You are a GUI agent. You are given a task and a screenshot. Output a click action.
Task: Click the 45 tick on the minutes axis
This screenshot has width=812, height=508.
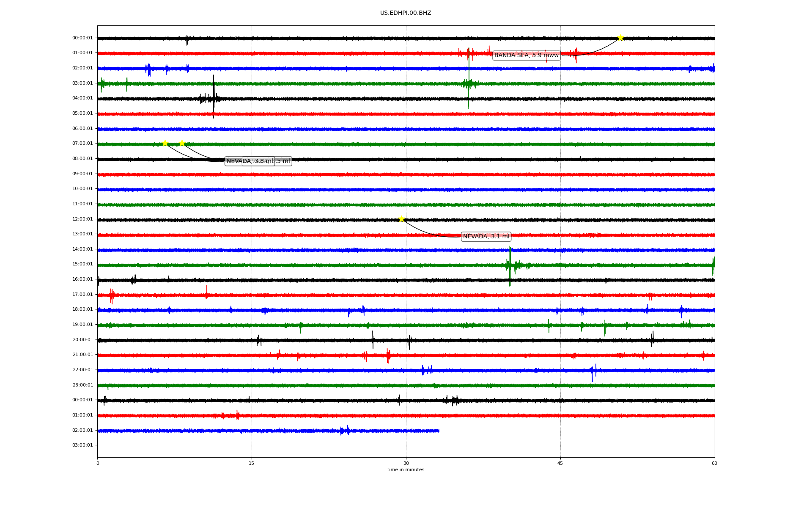pyautogui.click(x=560, y=464)
